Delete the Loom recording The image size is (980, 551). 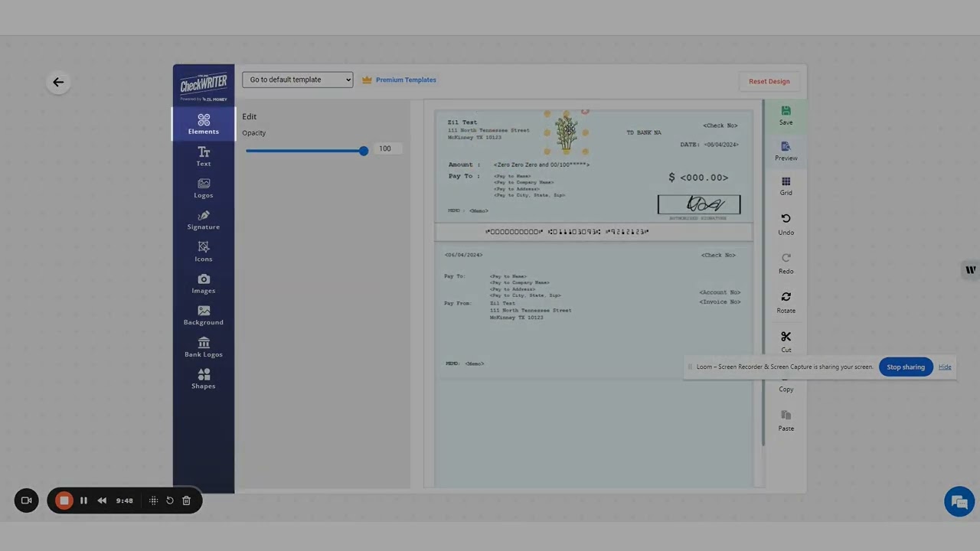[186, 500]
